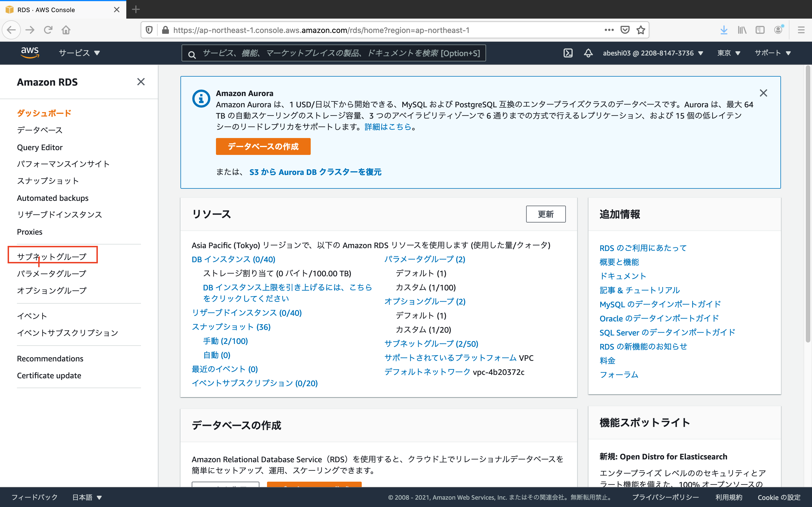The height and width of the screenshot is (507, 812).
Task: Bookmark this page with the star icon
Action: (x=641, y=30)
